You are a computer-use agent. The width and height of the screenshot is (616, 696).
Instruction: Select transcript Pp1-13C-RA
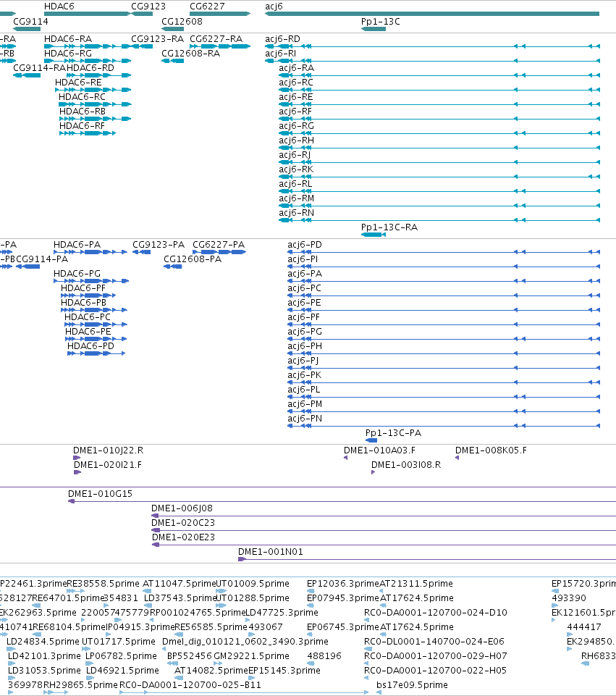tap(389, 227)
